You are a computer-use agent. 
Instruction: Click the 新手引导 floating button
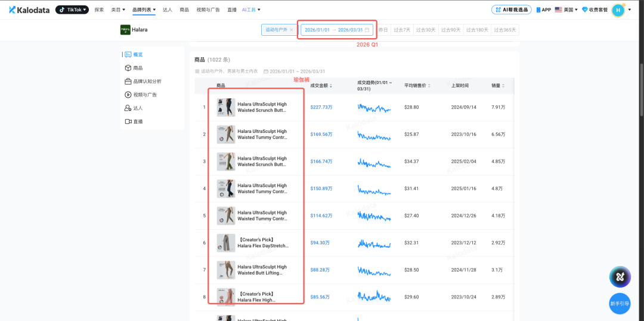pos(620,304)
